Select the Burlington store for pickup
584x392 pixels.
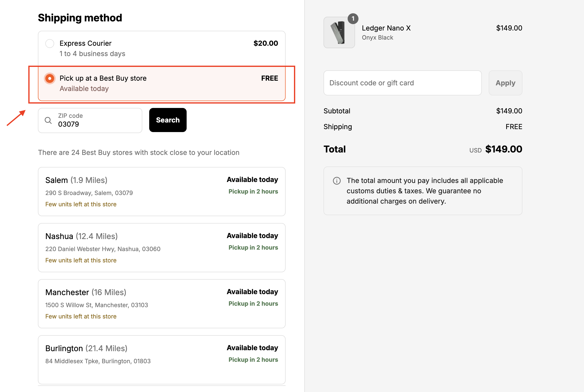162,360
